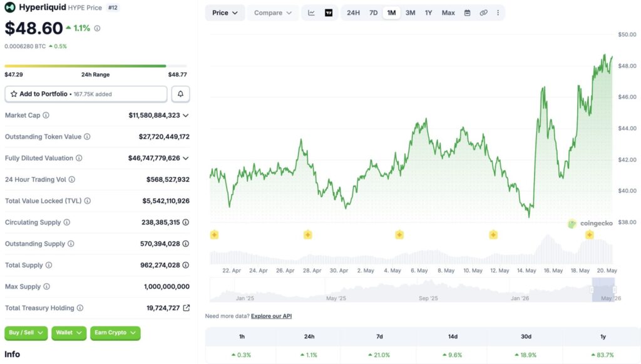Click the news marker near 18. May

pos(589,235)
